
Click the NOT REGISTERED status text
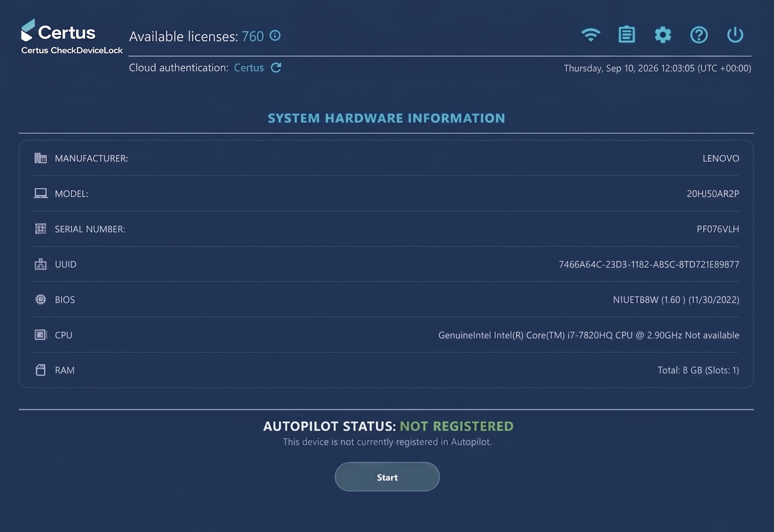[456, 426]
